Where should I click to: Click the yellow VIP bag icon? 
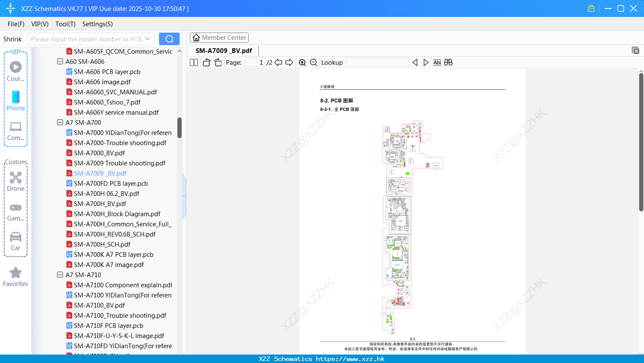tap(591, 8)
